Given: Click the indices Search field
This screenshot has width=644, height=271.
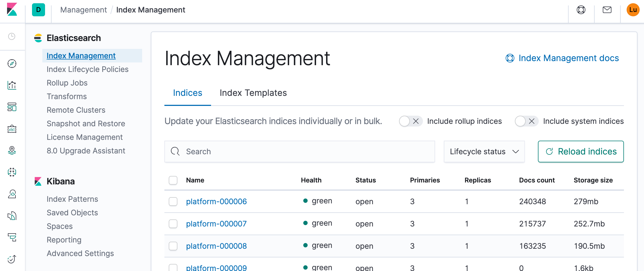Looking at the screenshot, I should pyautogui.click(x=300, y=152).
